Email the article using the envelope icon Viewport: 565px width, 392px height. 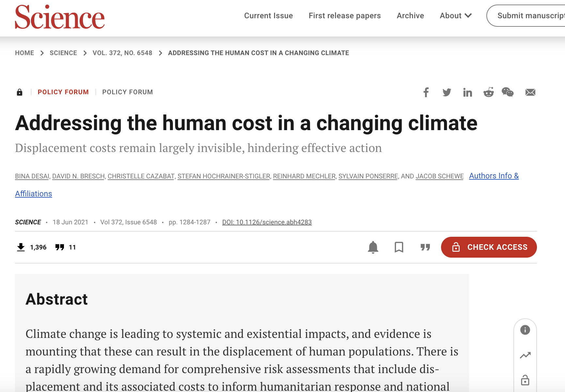pos(530,92)
